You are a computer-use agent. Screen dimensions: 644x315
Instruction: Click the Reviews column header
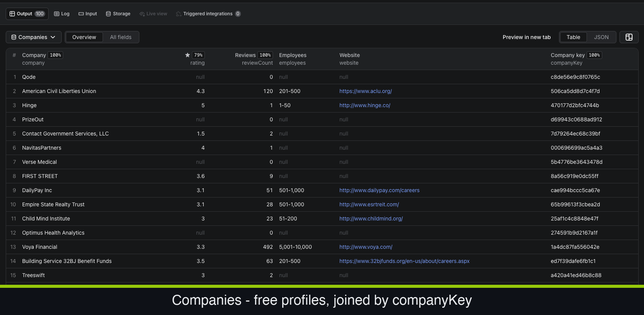tap(245, 55)
